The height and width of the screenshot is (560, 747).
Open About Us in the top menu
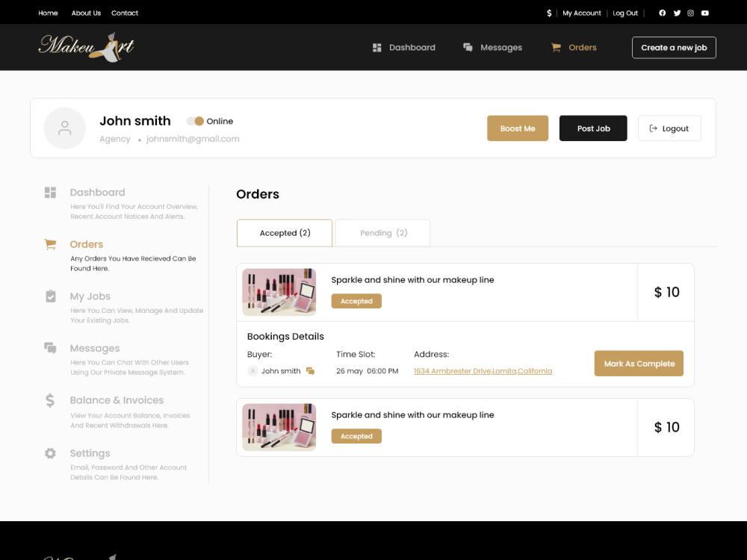coord(86,13)
